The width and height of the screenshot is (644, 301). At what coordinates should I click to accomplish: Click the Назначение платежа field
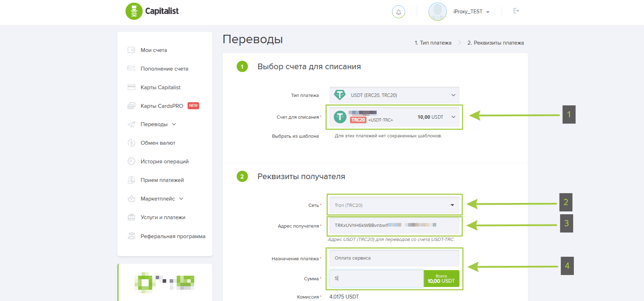[x=394, y=258]
